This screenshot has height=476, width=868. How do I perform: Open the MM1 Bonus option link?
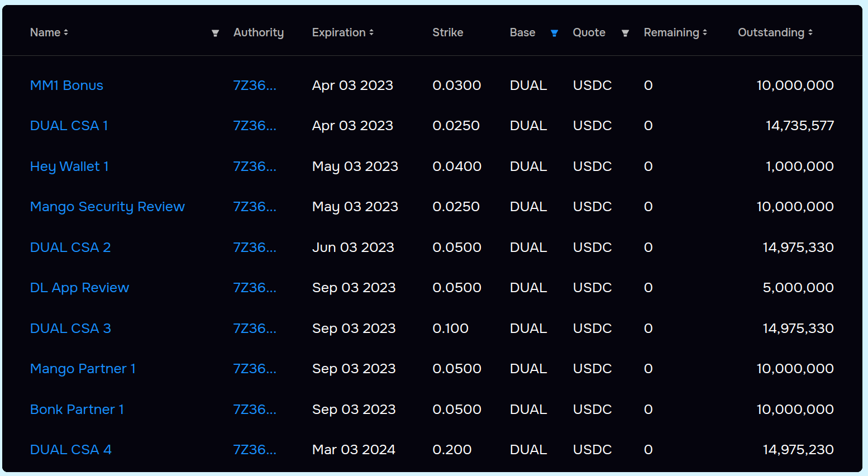(66, 85)
